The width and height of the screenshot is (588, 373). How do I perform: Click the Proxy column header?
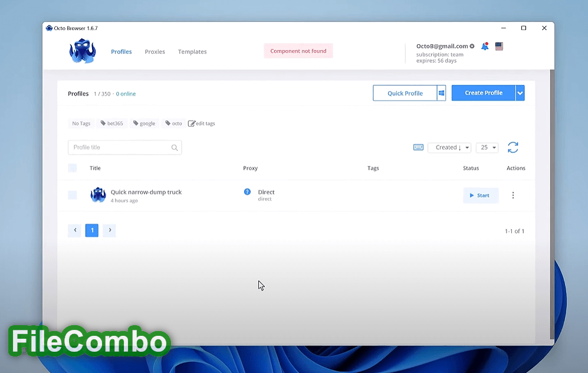250,168
